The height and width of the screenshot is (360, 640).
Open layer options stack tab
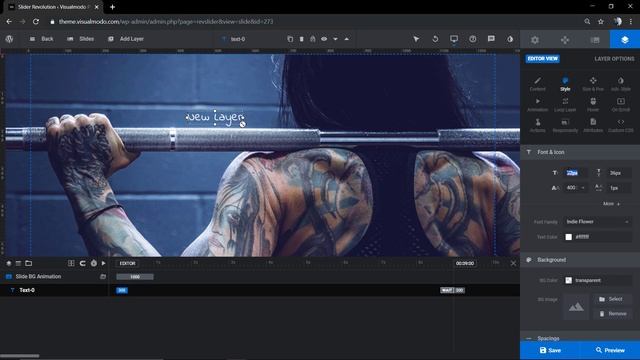tap(625, 40)
